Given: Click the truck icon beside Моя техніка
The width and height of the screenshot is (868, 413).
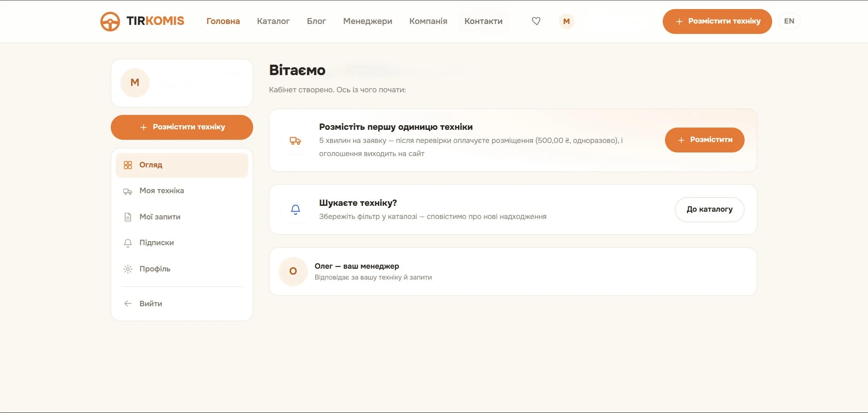Looking at the screenshot, I should 128,191.
